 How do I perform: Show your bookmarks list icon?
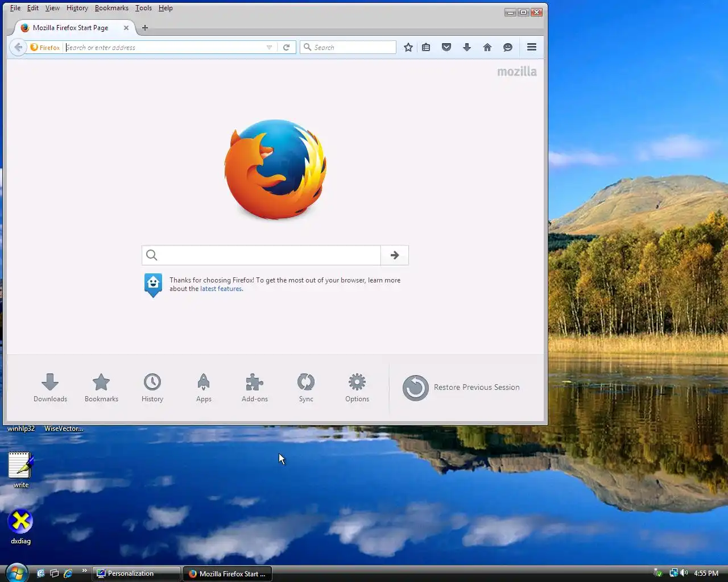pyautogui.click(x=426, y=47)
